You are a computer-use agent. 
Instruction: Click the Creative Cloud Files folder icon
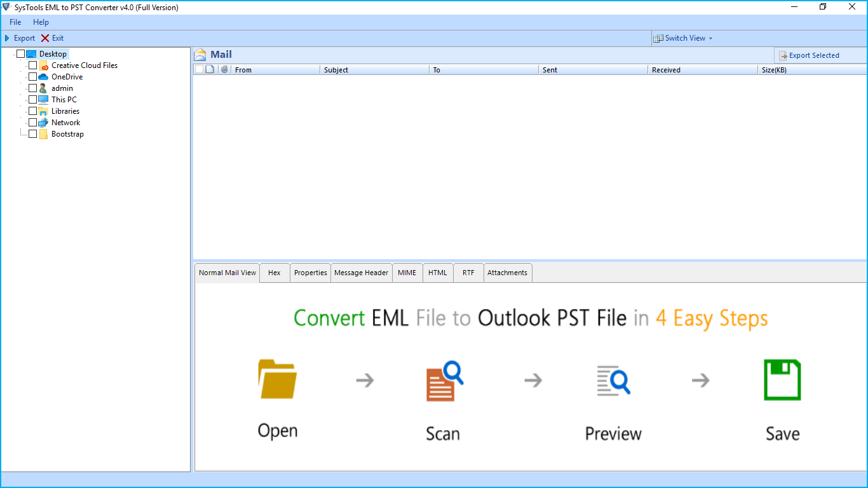pos(43,65)
